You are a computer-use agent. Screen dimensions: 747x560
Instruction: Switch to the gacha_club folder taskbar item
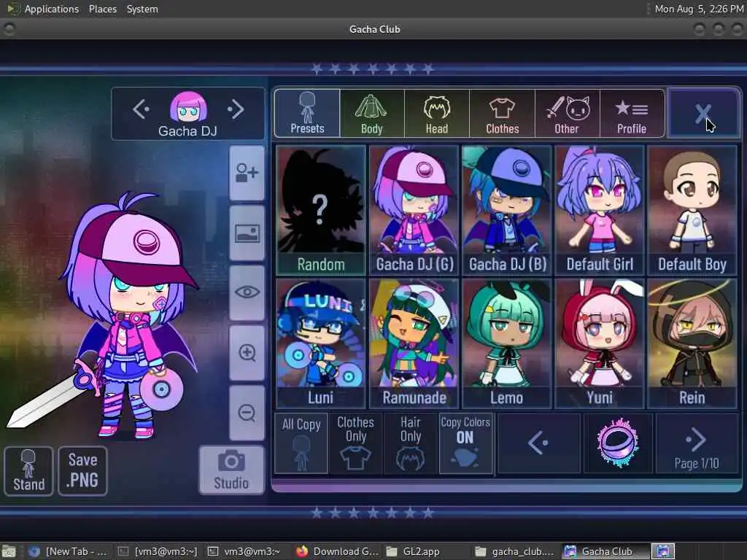515,551
